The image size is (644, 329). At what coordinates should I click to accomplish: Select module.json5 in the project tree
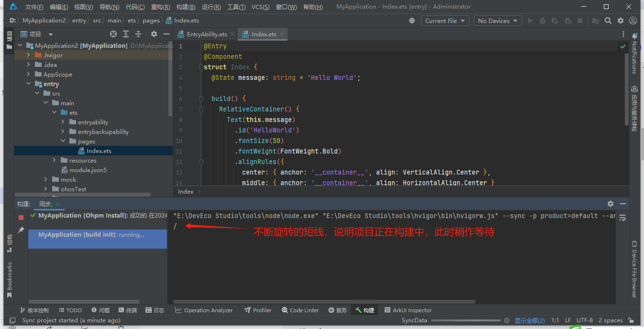point(88,170)
